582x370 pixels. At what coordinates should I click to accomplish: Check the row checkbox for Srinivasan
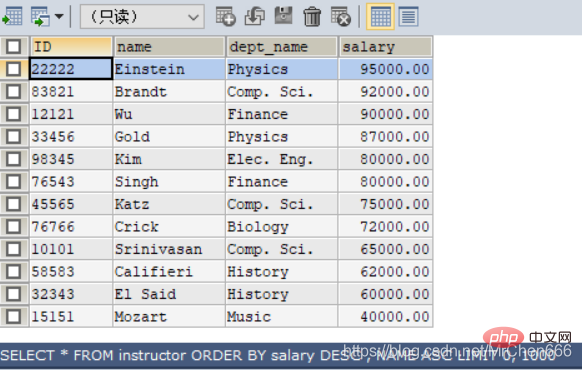click(x=14, y=249)
